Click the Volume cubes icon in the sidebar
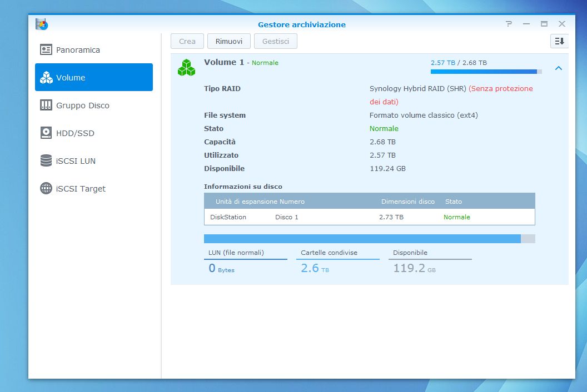This screenshot has width=587, height=392. point(46,77)
